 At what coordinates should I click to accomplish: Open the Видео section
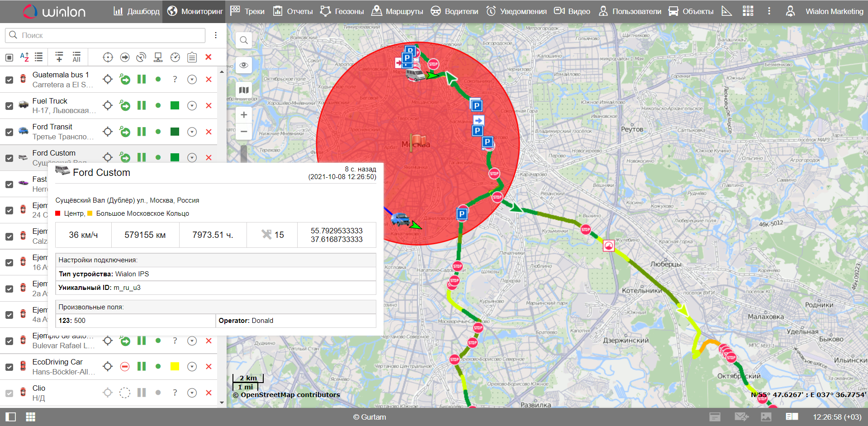572,11
